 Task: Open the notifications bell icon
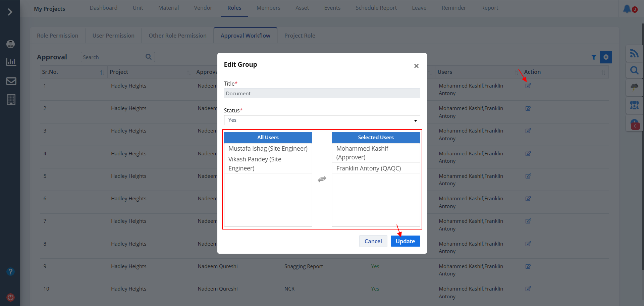(x=627, y=9)
